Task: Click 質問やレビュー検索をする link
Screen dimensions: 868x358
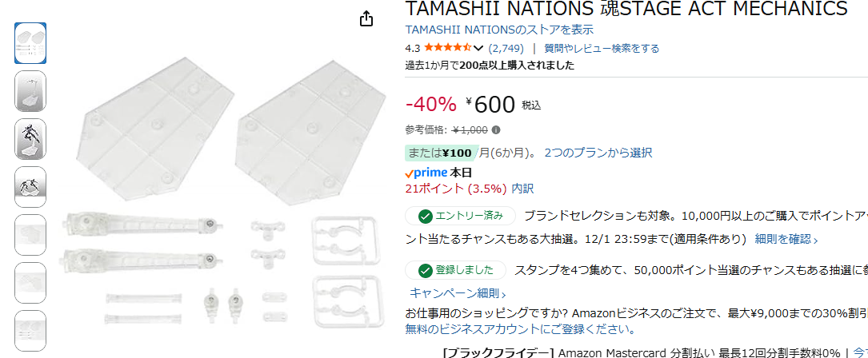Action: coord(602,48)
